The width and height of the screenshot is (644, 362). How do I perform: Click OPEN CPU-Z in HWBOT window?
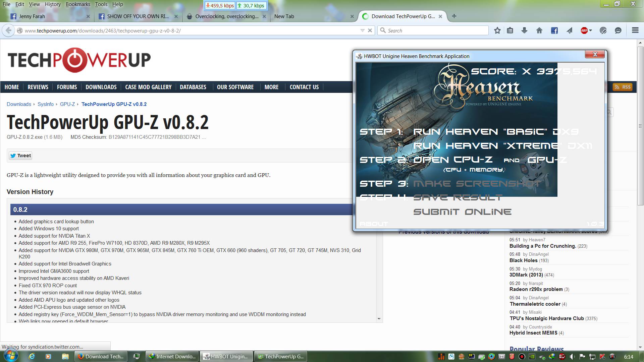pyautogui.click(x=453, y=160)
